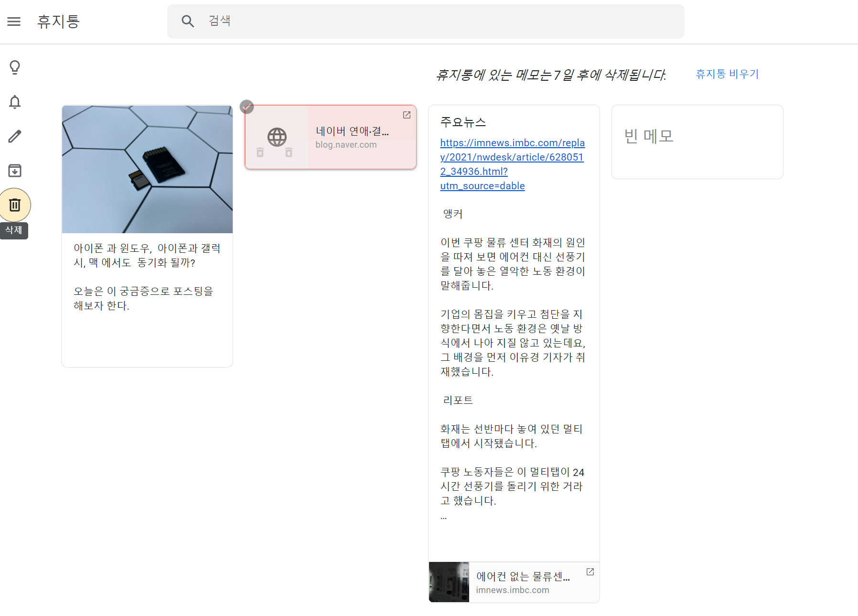Click 오늘은 이 궁금증으로 포스팅을 paragraph
This screenshot has width=858, height=616.
[x=143, y=298]
